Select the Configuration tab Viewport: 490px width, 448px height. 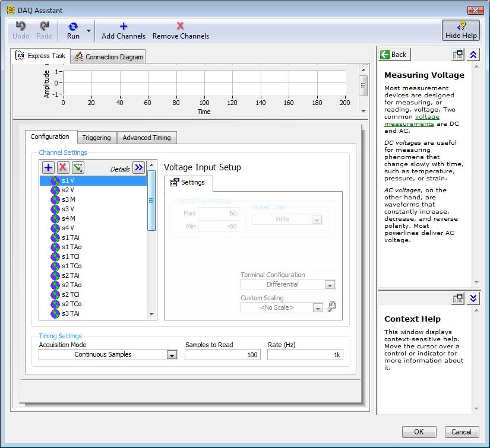[50, 136]
